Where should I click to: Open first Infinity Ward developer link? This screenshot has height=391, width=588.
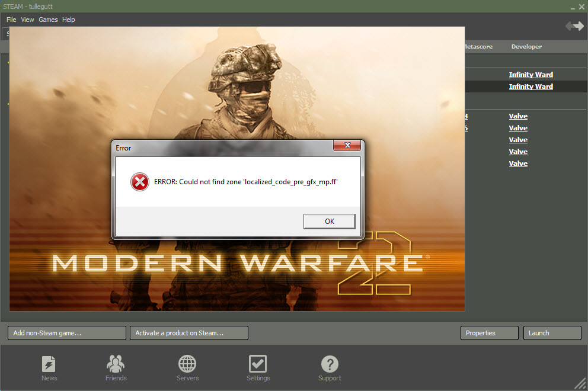pos(531,75)
